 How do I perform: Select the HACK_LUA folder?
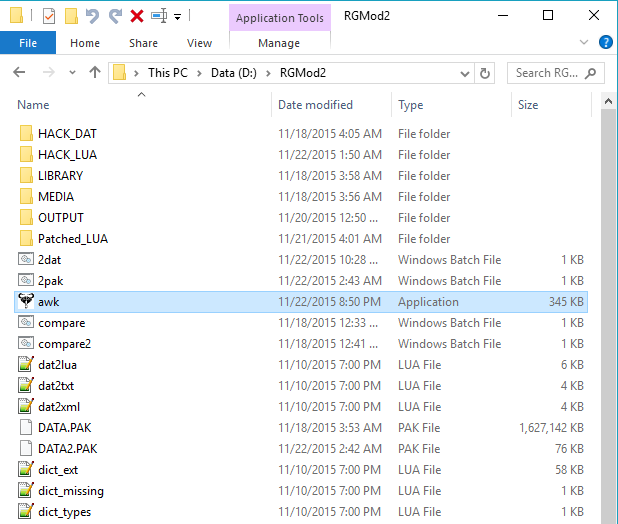(x=67, y=155)
